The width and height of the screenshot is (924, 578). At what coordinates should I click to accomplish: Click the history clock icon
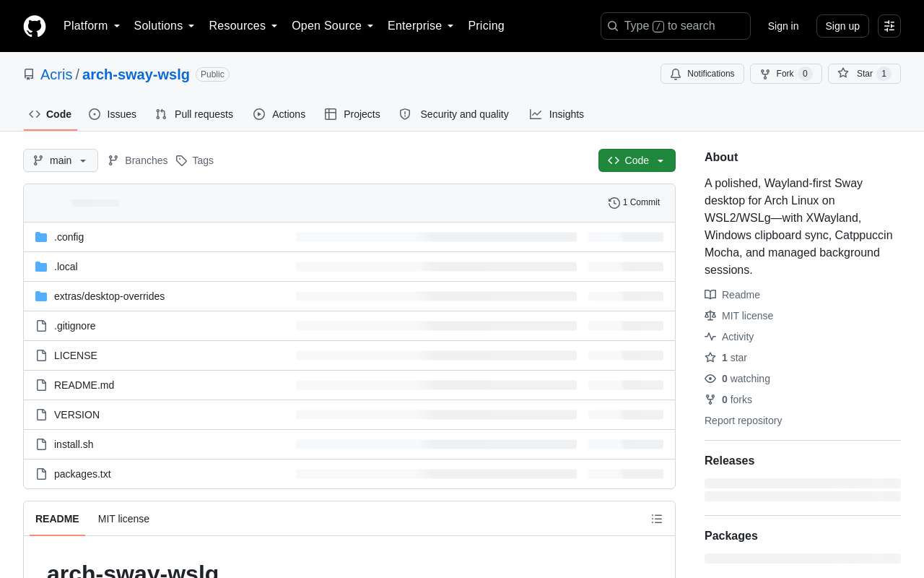tap(614, 202)
